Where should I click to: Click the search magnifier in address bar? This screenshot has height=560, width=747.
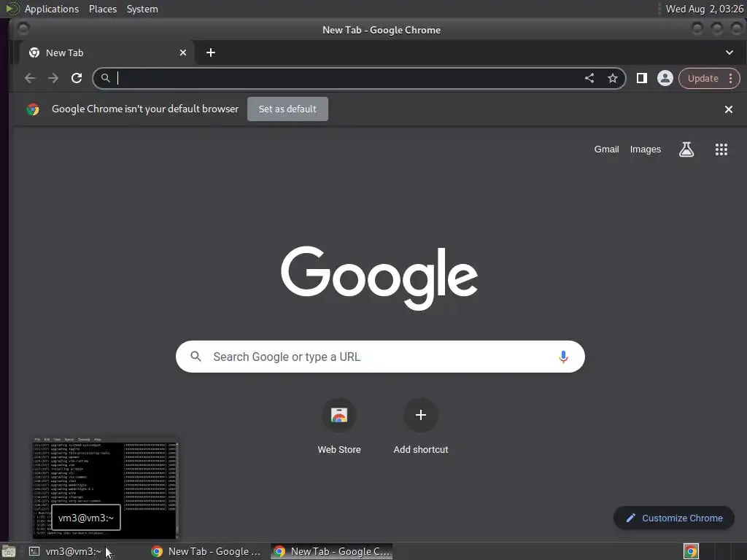(x=105, y=77)
